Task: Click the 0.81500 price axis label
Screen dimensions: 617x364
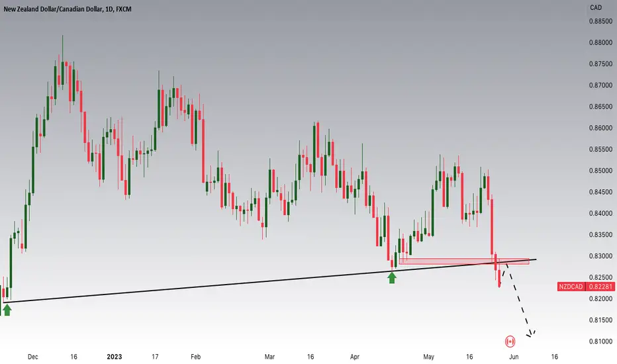Action: tap(600, 320)
